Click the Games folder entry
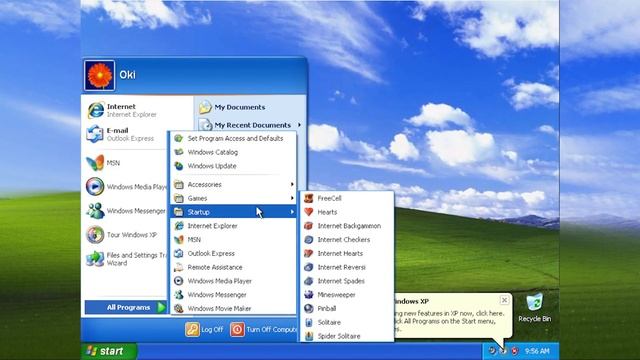This screenshot has height=360, width=640. pos(233,198)
